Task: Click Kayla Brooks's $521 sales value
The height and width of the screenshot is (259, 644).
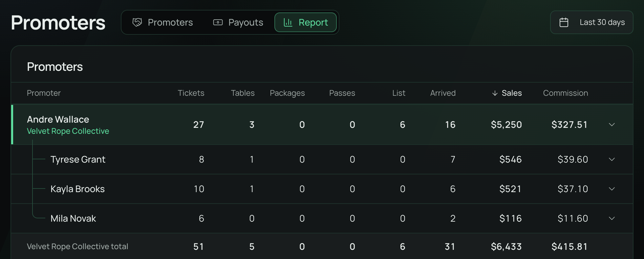Action: pos(510,189)
